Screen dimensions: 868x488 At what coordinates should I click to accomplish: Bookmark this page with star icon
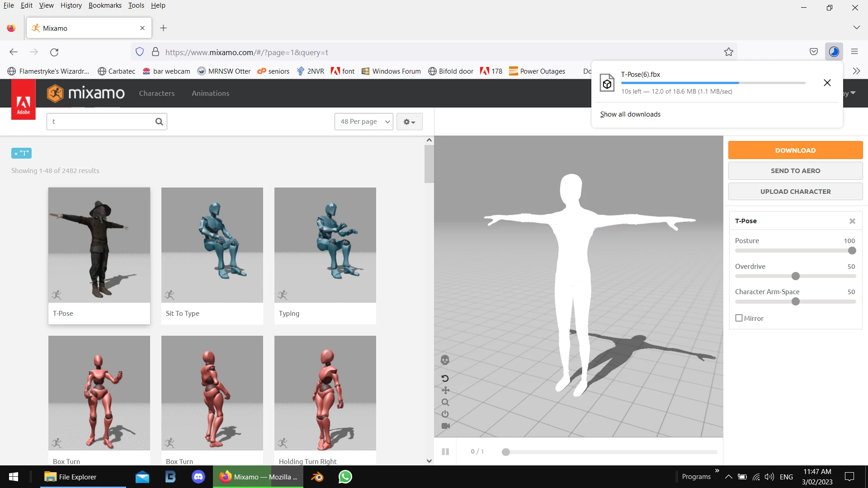coord(728,52)
